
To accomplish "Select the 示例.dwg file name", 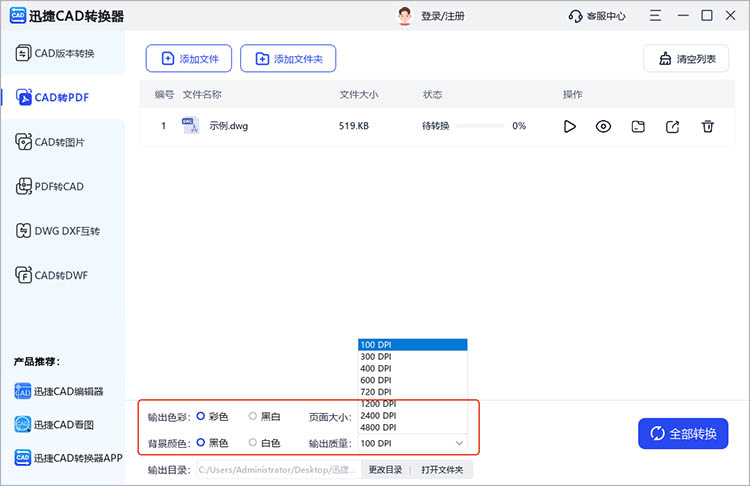I will click(229, 126).
